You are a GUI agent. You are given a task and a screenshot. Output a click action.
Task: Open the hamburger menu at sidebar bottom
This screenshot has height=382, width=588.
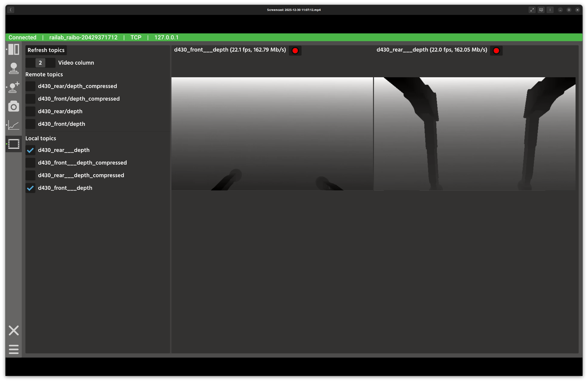(13, 349)
